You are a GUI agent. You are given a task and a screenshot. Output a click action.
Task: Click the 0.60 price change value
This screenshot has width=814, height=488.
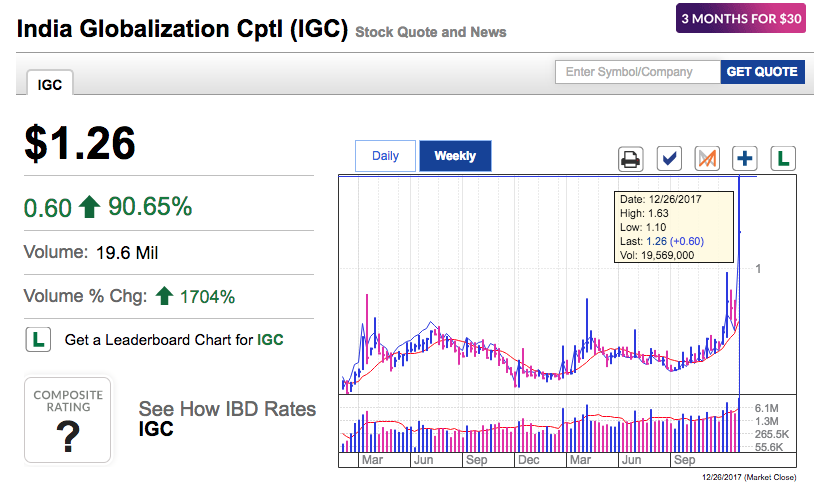point(48,208)
